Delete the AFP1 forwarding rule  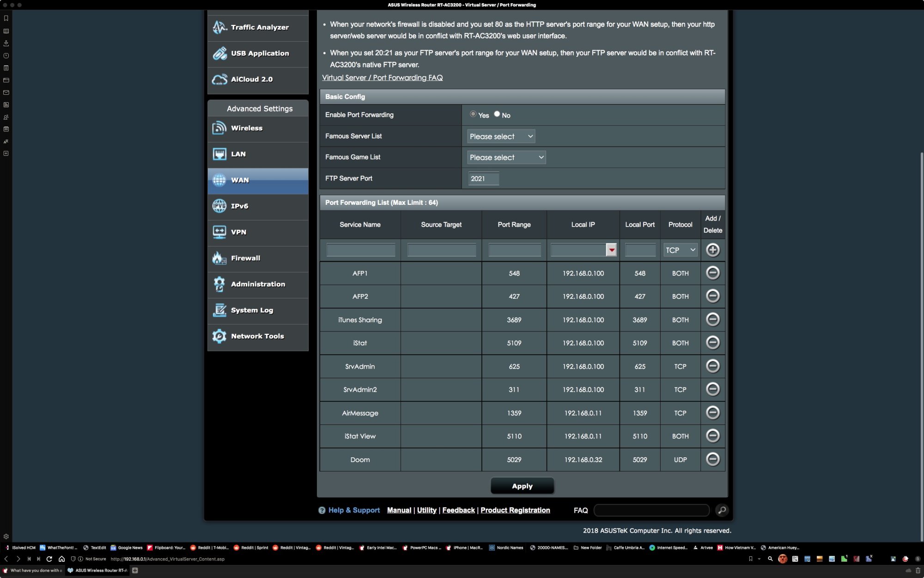[x=712, y=273]
